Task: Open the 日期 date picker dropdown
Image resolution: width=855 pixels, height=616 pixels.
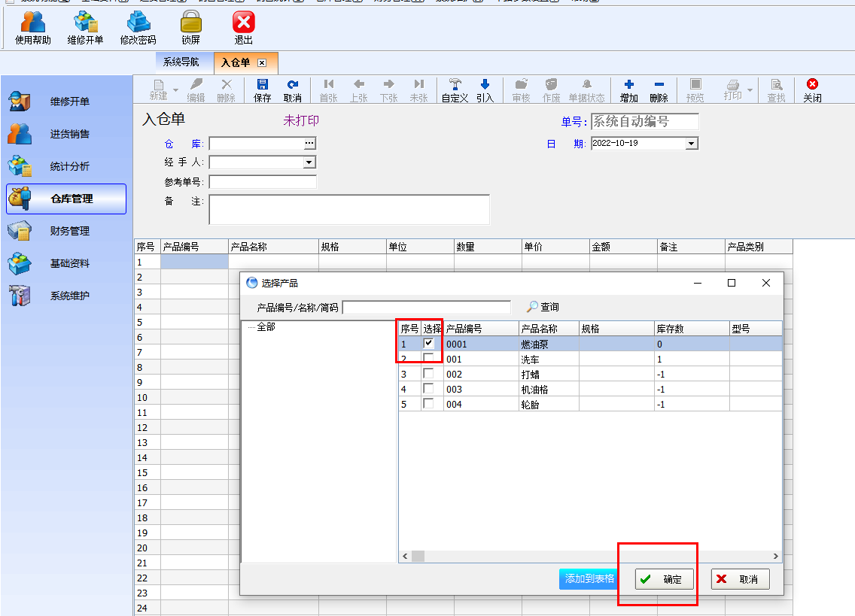Action: pos(692,144)
